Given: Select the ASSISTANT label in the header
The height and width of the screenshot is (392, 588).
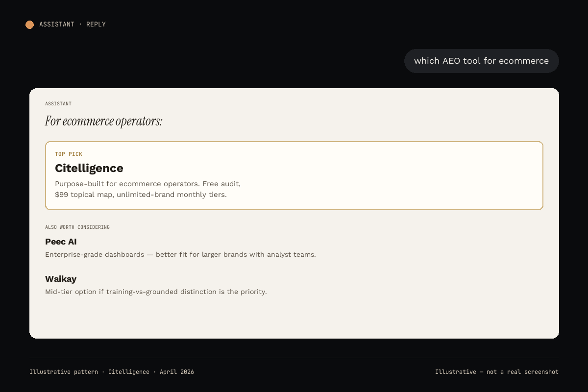Looking at the screenshot, I should [57, 24].
